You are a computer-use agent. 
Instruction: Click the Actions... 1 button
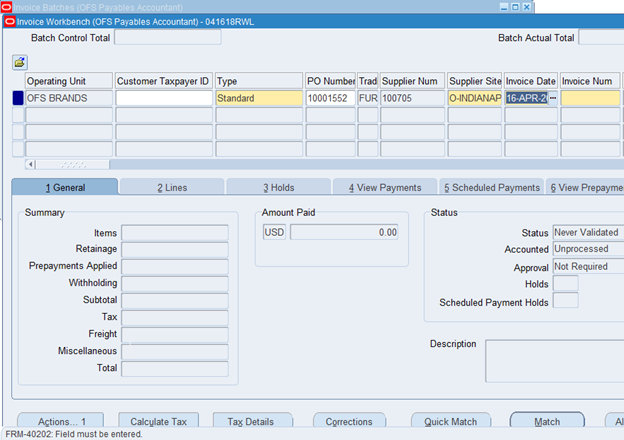coord(60,421)
